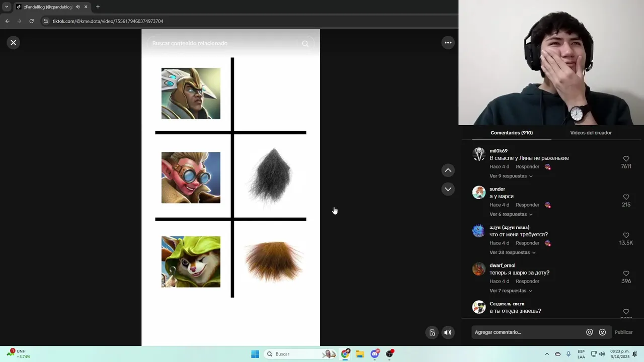This screenshot has height=362, width=644.
Task: Click the dwarf_ernol username link
Action: point(502,265)
